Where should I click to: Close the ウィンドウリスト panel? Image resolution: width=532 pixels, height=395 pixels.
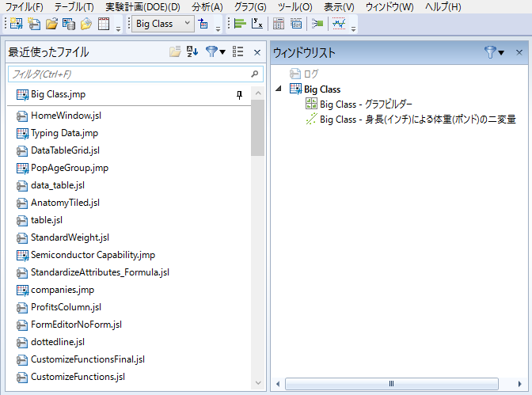click(519, 52)
